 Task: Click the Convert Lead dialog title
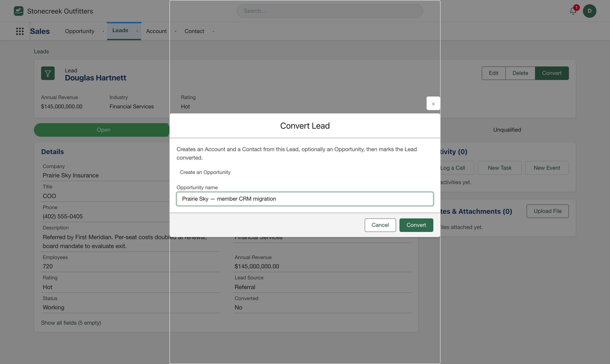305,126
